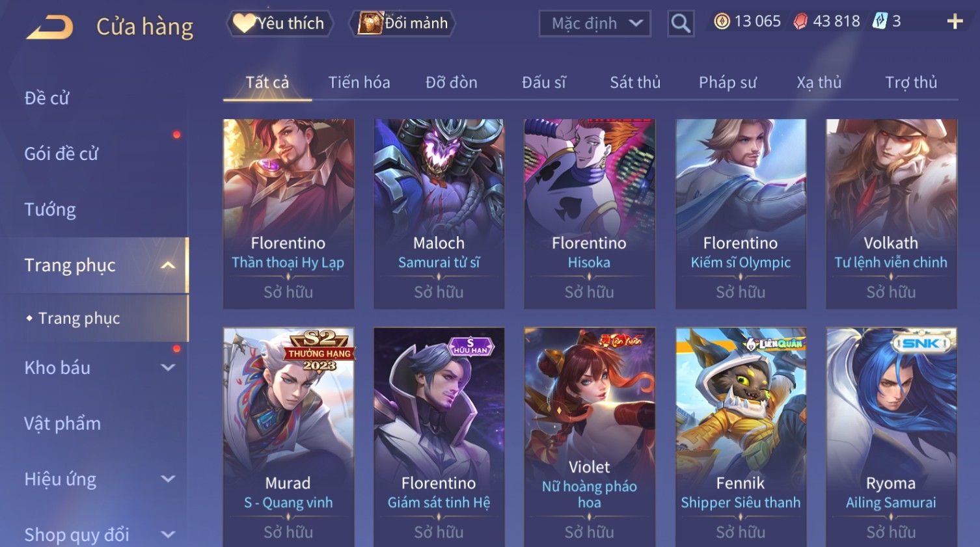The height and width of the screenshot is (547, 980).
Task: Tap the plus icon to add currency
Action: (x=955, y=22)
